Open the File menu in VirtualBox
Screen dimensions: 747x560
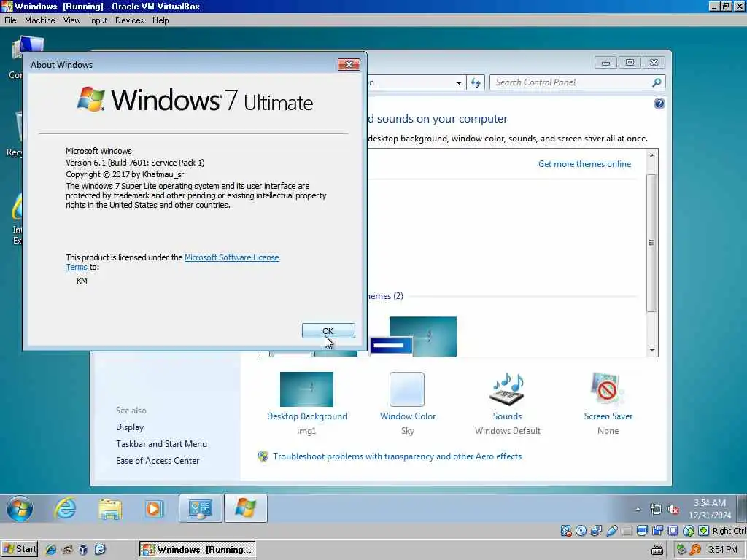coord(10,20)
